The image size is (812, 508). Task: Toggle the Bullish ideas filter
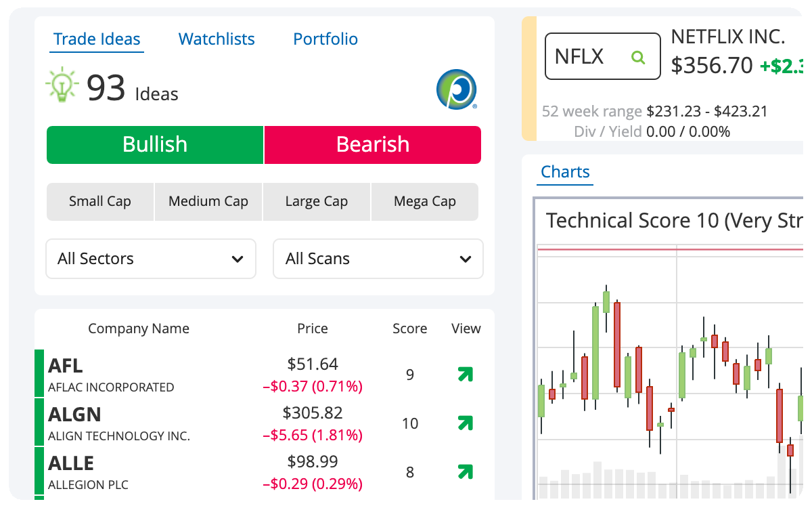(155, 145)
